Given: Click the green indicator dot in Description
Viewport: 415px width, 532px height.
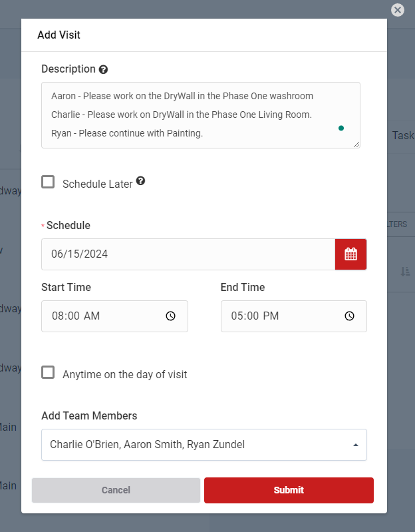Looking at the screenshot, I should [341, 128].
